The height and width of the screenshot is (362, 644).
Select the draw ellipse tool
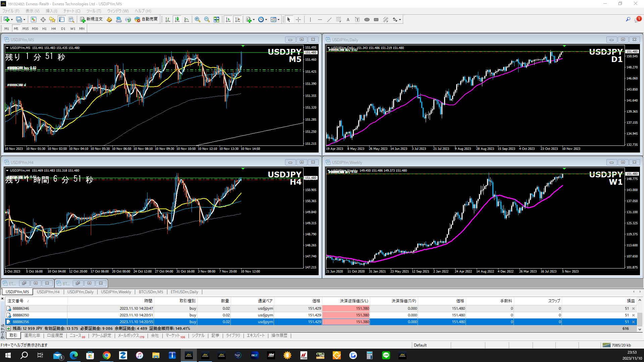pos(367,19)
